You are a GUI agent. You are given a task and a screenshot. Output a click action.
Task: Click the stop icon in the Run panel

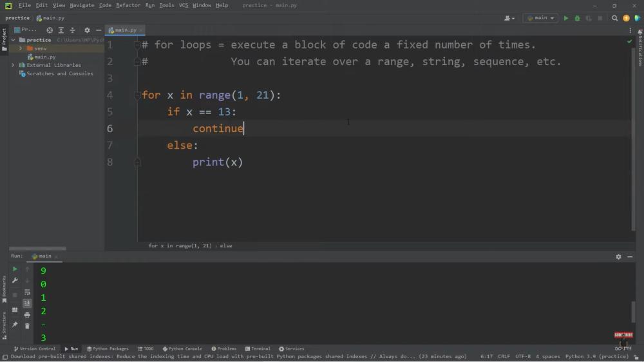15,294
